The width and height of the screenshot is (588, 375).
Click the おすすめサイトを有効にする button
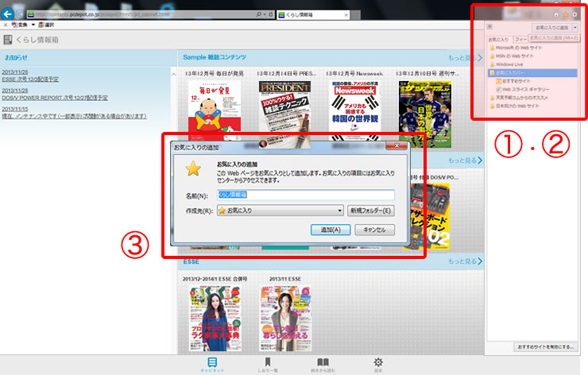coord(546,347)
